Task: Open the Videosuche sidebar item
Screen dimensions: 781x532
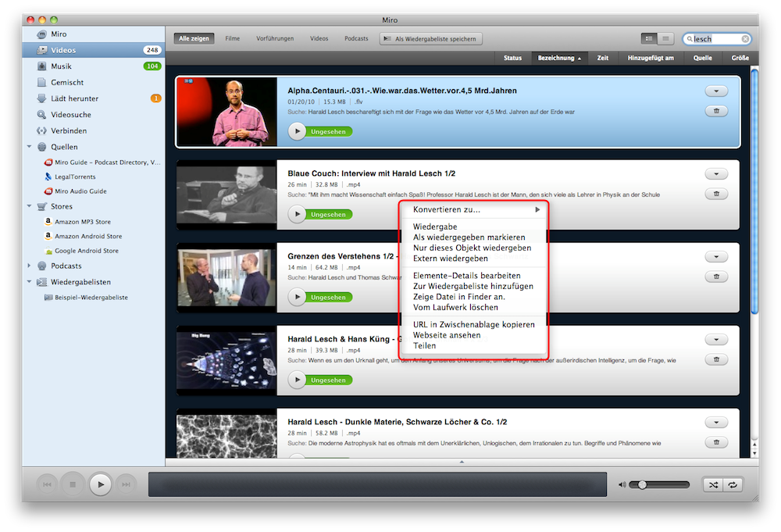Action: click(x=69, y=115)
